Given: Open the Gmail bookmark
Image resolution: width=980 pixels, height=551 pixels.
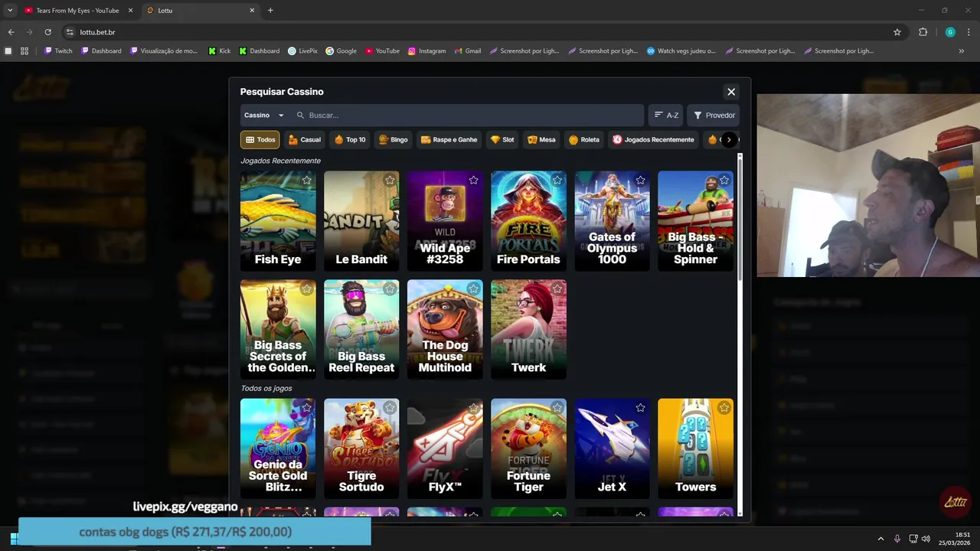Looking at the screenshot, I should [467, 51].
